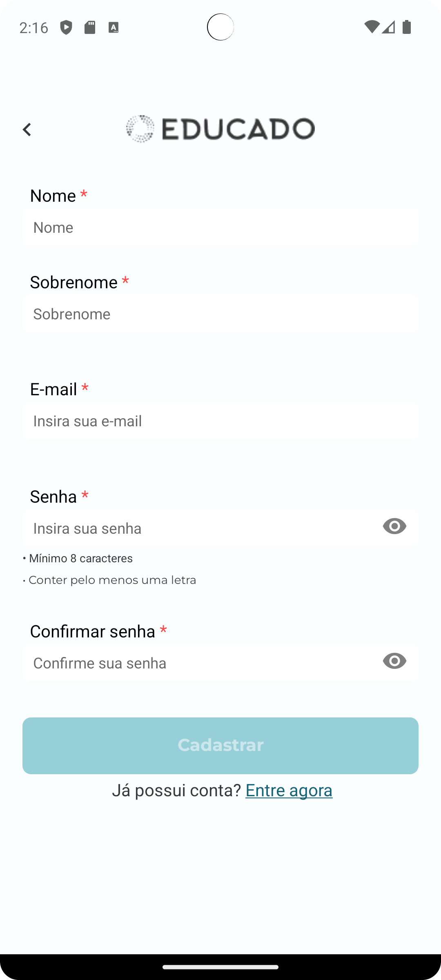Tap the SD card status icon
Screen dimensions: 441x980
point(90,27)
